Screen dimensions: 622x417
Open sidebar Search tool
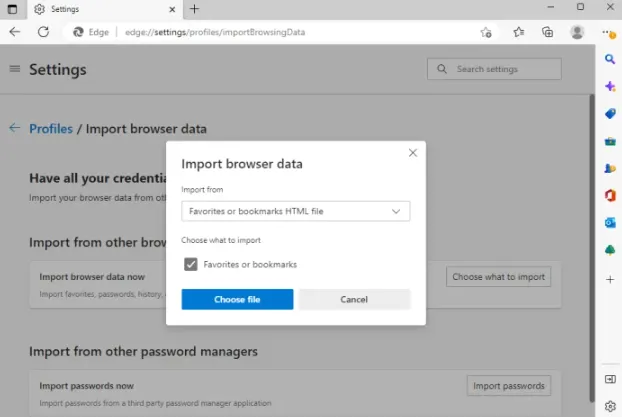[610, 60]
